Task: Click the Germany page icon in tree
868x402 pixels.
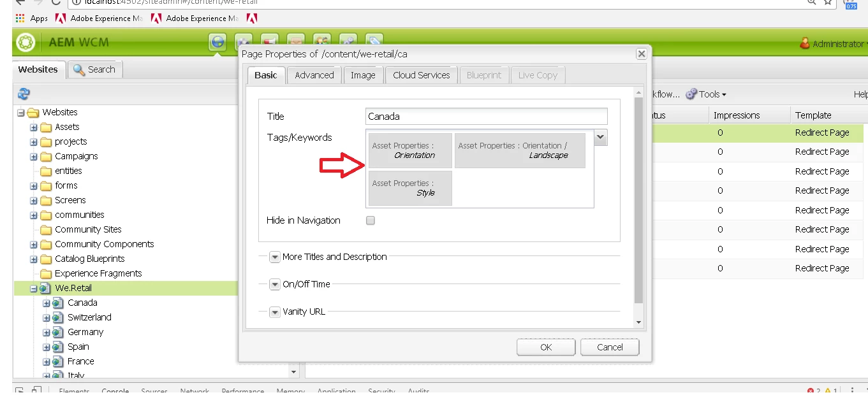Action: pyautogui.click(x=57, y=333)
